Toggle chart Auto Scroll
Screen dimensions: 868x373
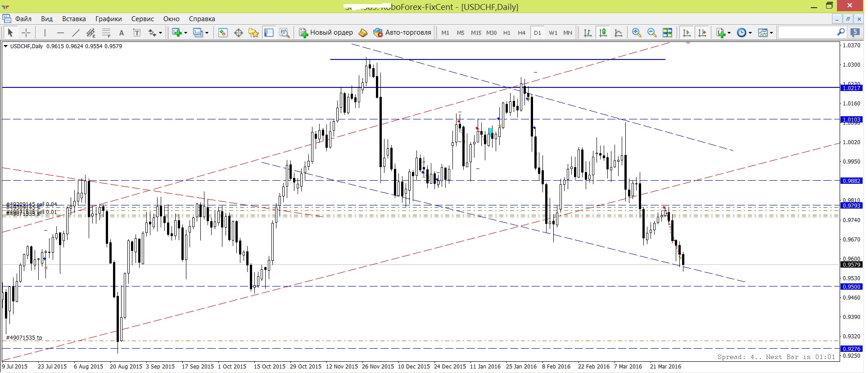687,32
